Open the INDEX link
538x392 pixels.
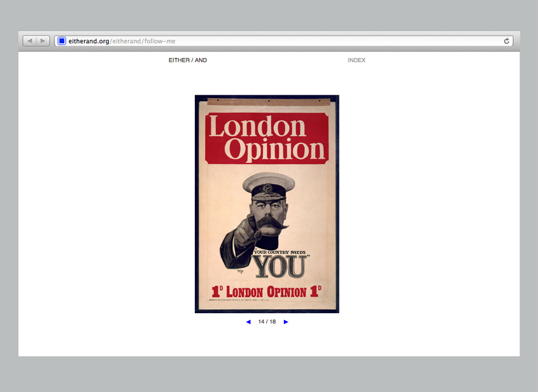click(357, 60)
